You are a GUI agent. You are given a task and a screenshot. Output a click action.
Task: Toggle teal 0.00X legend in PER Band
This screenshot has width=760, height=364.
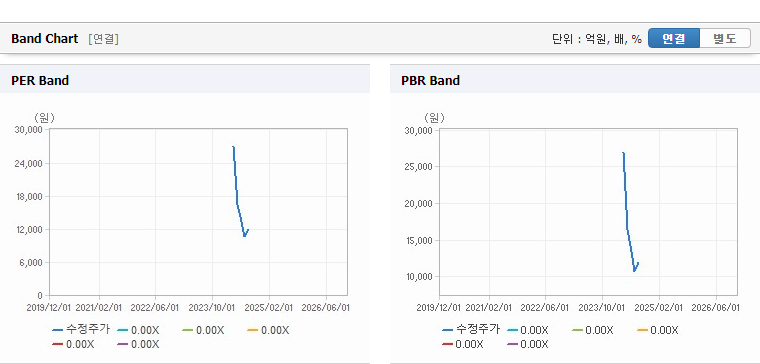coord(138,330)
